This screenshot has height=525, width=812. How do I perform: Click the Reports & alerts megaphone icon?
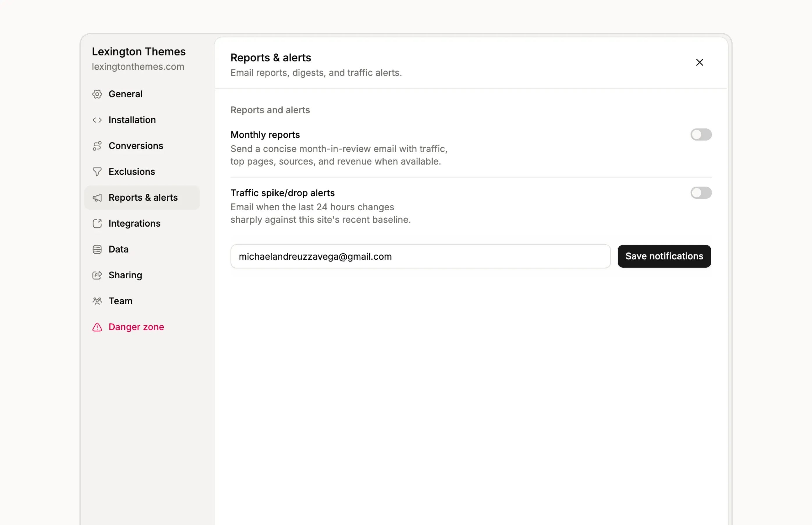pyautogui.click(x=97, y=198)
